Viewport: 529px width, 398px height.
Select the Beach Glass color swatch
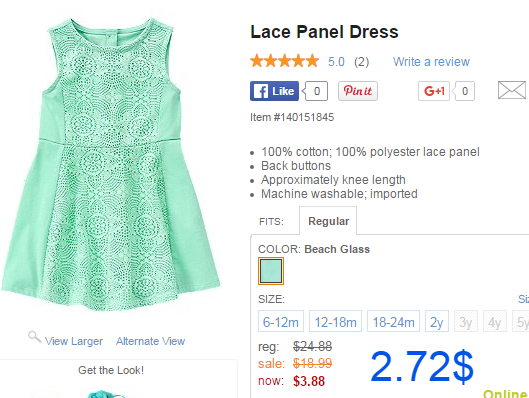(271, 271)
